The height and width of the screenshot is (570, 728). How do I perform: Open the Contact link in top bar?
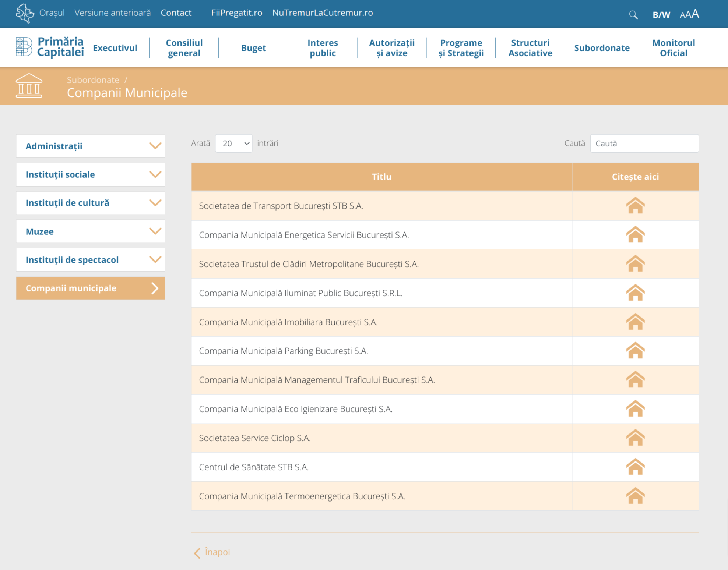(x=176, y=13)
